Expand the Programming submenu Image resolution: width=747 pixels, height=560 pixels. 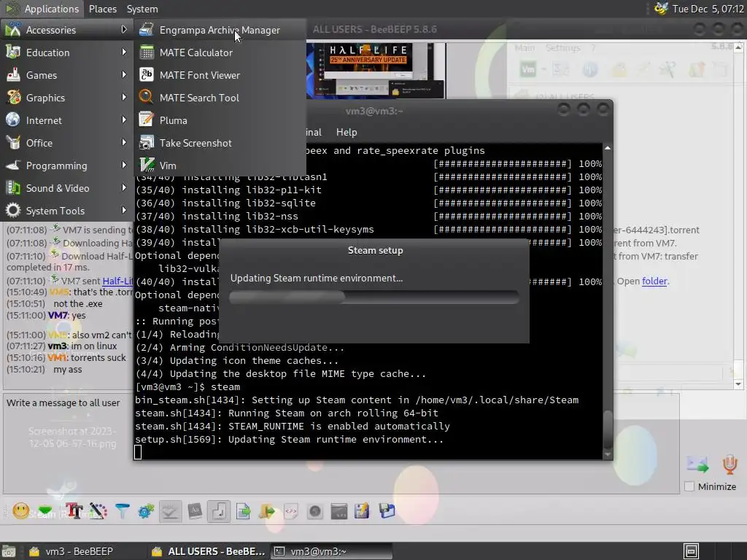[66, 166]
